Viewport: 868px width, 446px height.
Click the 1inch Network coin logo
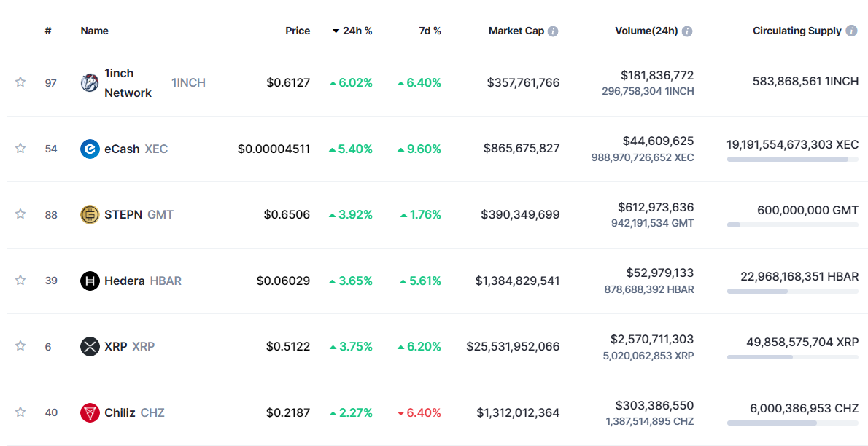(90, 83)
